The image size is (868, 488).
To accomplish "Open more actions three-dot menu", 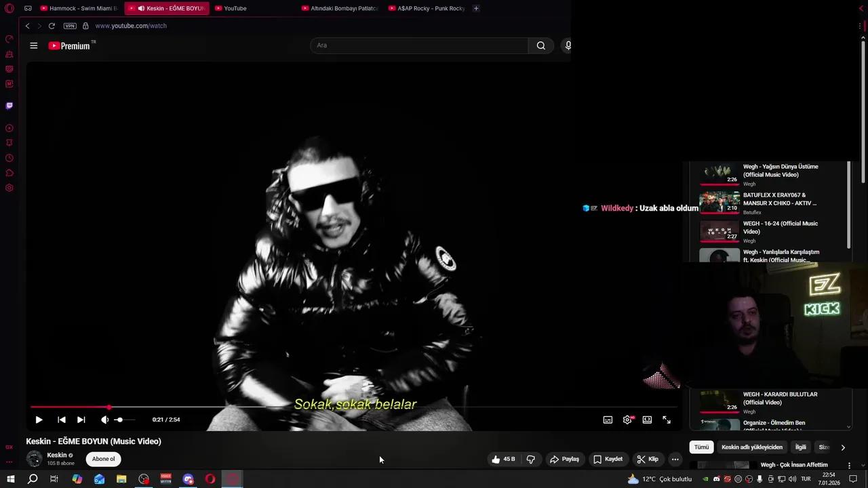I will pyautogui.click(x=675, y=459).
